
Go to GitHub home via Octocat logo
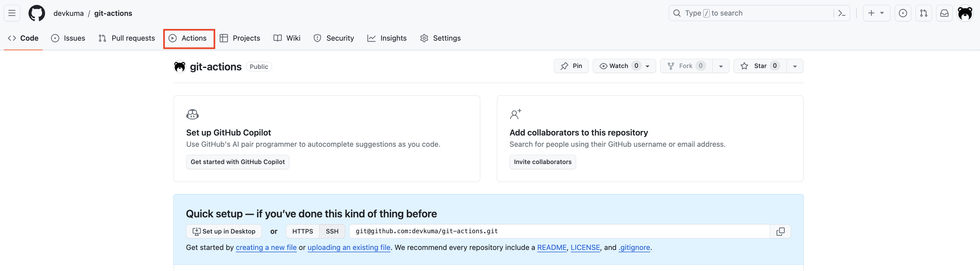pyautogui.click(x=37, y=13)
